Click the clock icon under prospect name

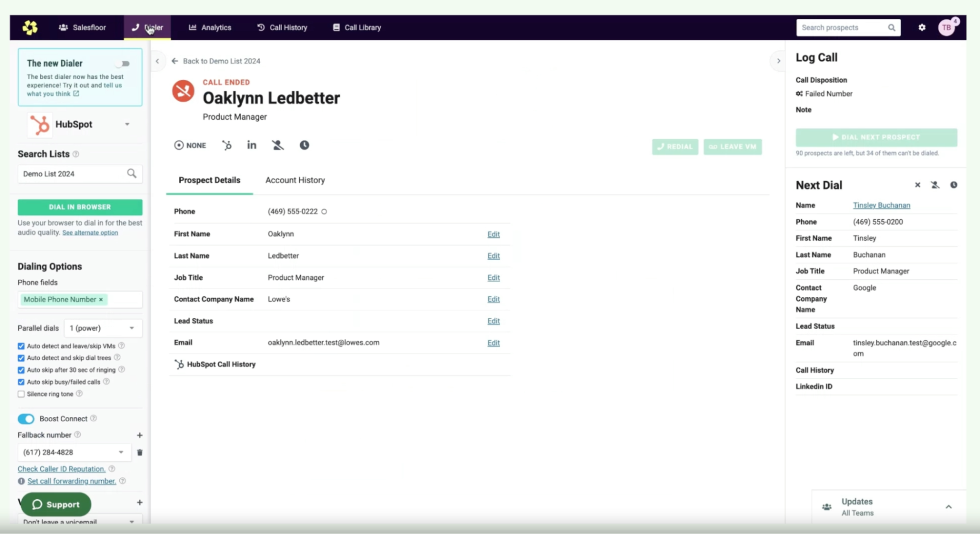pos(304,145)
